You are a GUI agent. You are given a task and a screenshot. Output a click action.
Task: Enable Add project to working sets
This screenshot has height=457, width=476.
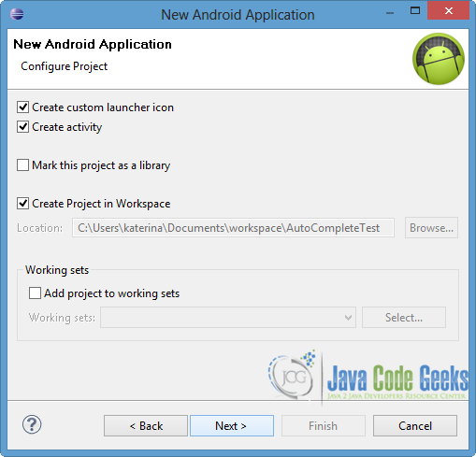click(35, 293)
